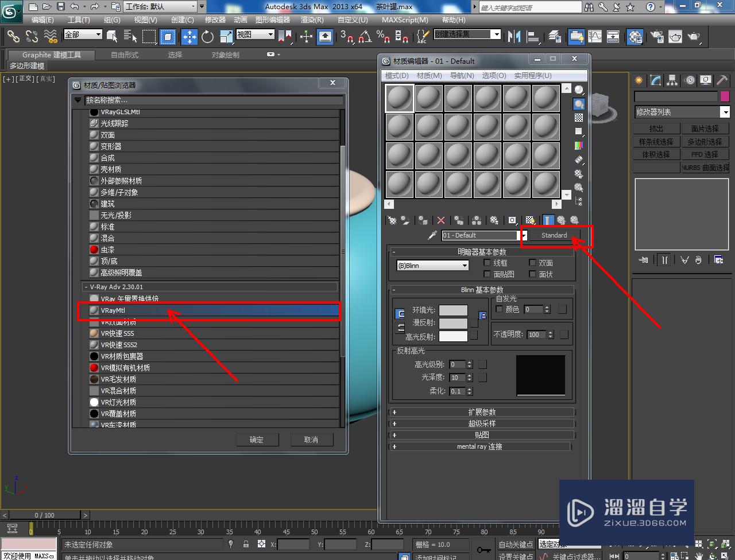Click the 高光反射 specular color swatch
The height and width of the screenshot is (560, 735).
coord(453,337)
